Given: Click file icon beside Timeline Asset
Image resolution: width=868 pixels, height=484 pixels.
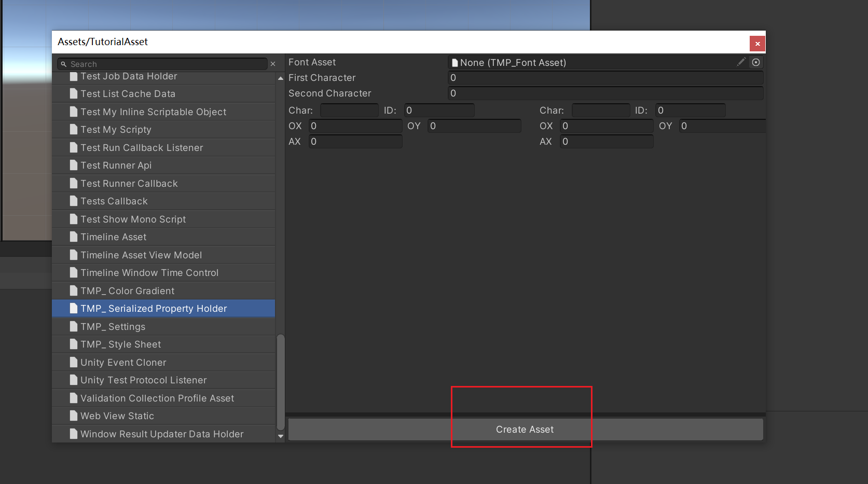Looking at the screenshot, I should pos(74,237).
